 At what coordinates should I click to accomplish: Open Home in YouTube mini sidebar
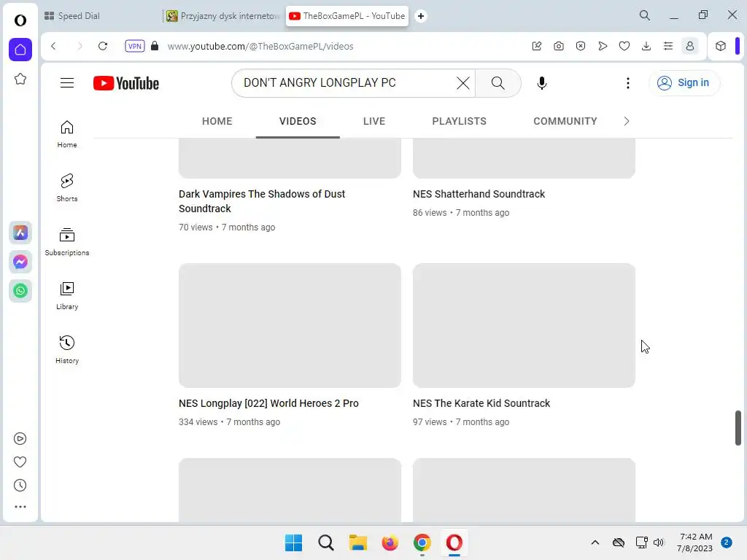tap(66, 134)
